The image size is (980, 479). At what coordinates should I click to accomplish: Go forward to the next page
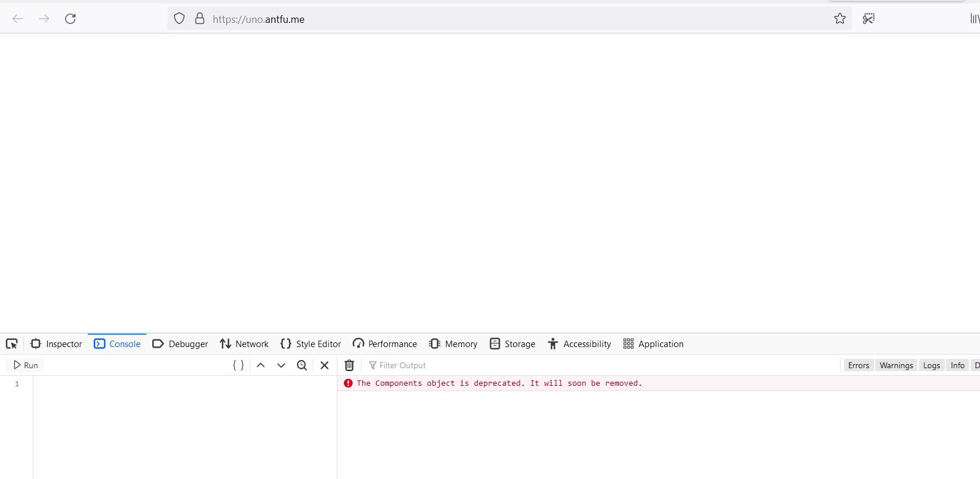click(x=44, y=19)
